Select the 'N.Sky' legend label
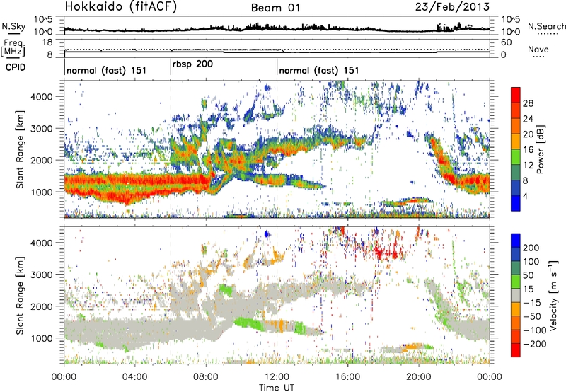Viewport: 566px width, 392px height. pyautogui.click(x=13, y=26)
